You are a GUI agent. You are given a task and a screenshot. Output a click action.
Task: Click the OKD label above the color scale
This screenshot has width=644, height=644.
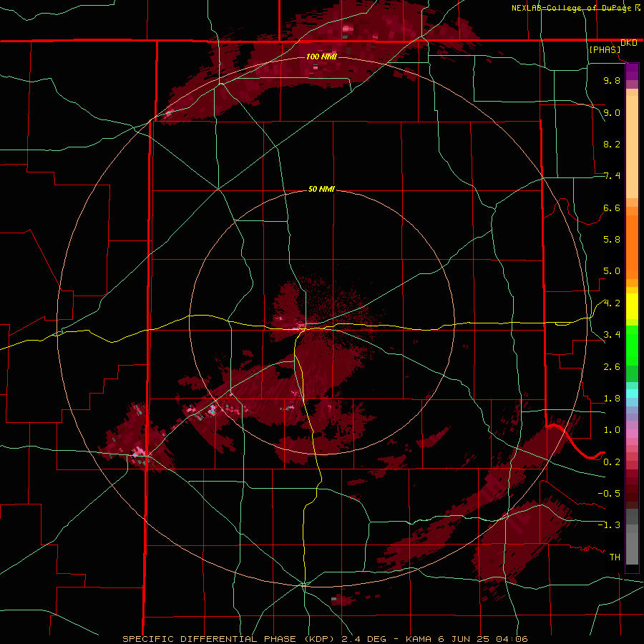[628, 43]
